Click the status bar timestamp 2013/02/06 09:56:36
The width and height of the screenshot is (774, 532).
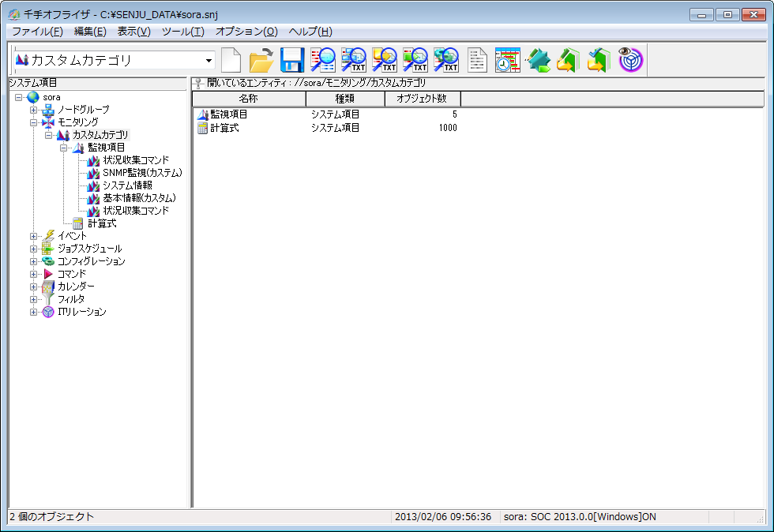tap(443, 517)
